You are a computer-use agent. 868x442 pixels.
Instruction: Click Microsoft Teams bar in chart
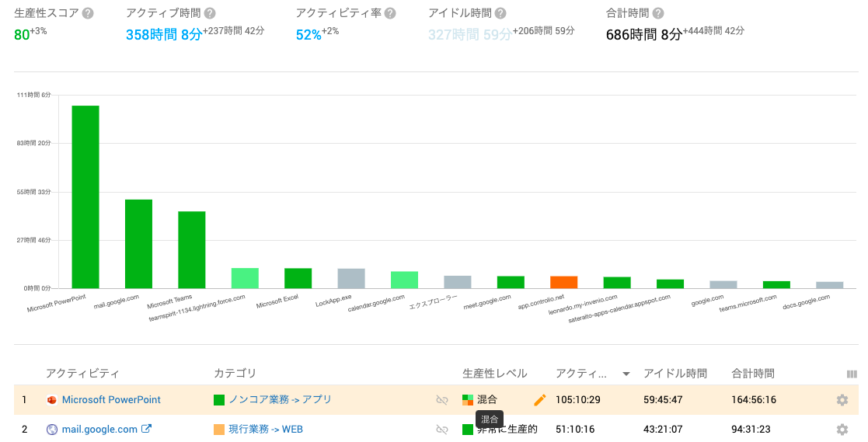click(191, 250)
